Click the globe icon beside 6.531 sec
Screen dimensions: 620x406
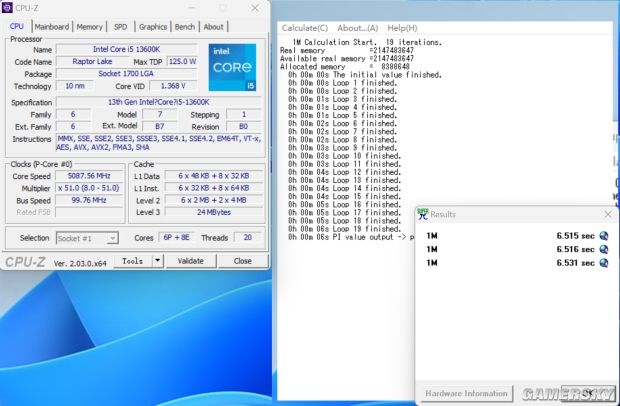pos(604,263)
